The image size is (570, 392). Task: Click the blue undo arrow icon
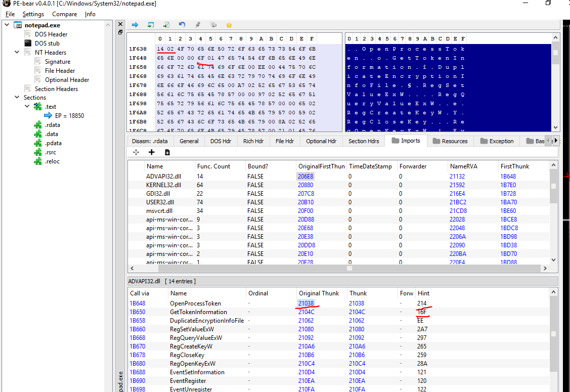tap(182, 25)
